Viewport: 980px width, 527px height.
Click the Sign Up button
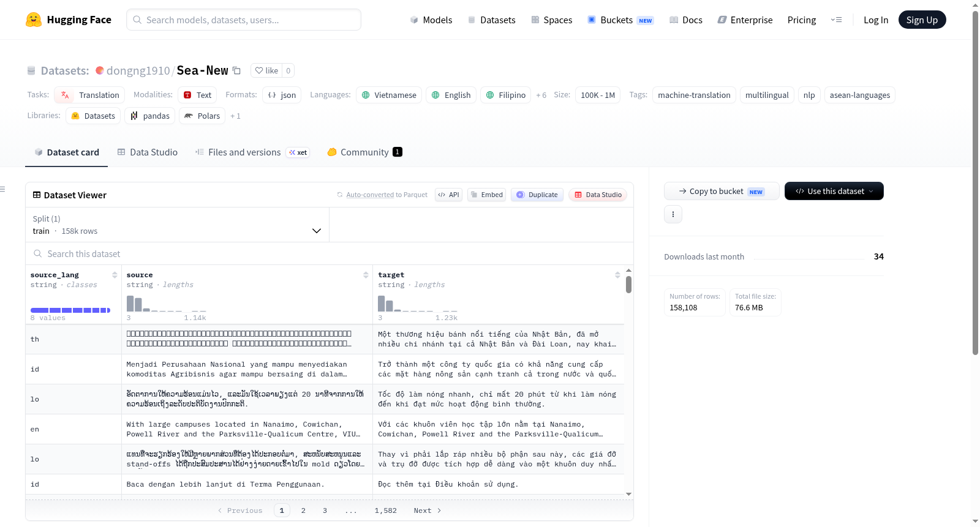[x=922, y=20]
